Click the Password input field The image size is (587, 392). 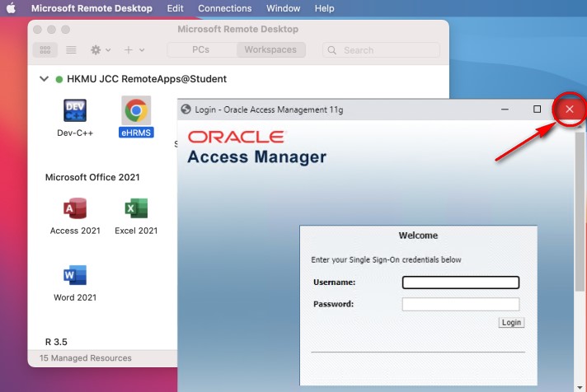461,304
